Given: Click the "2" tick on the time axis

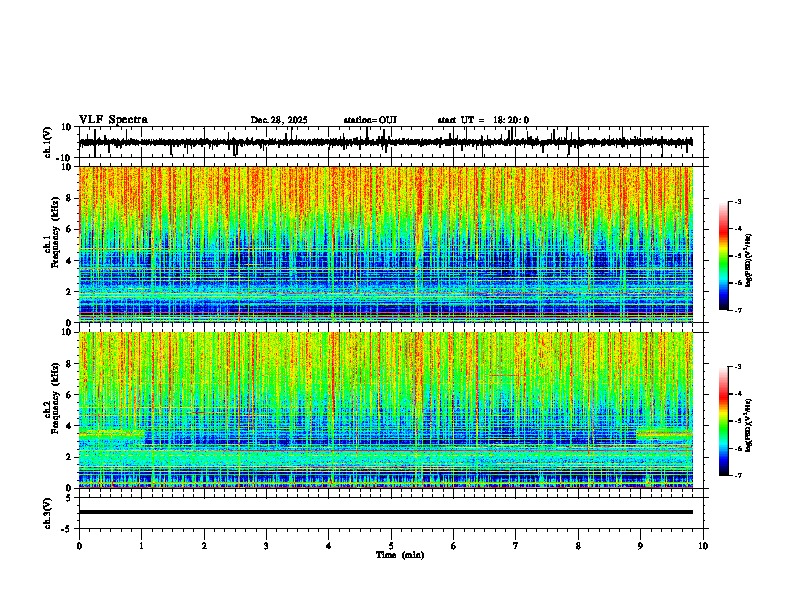Looking at the screenshot, I should coord(204,546).
